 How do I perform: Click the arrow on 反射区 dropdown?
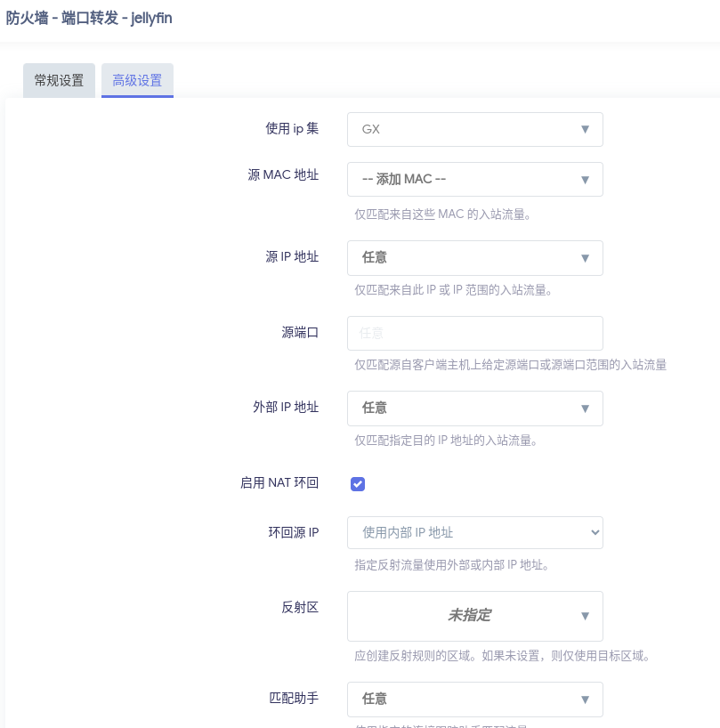[585, 616]
